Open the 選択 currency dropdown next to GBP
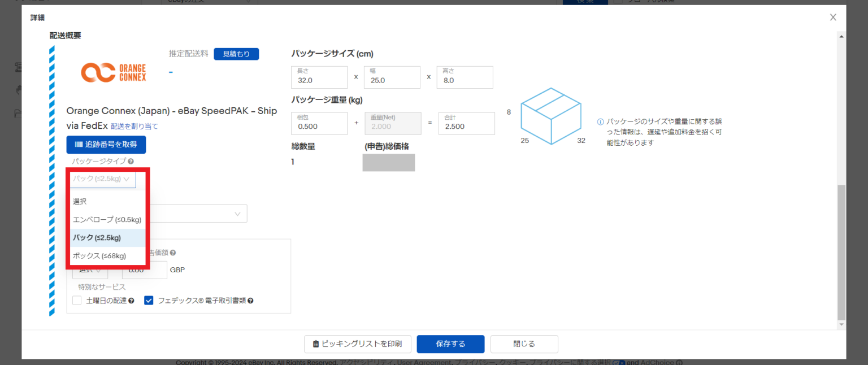Image resolution: width=868 pixels, height=365 pixels. click(x=89, y=270)
